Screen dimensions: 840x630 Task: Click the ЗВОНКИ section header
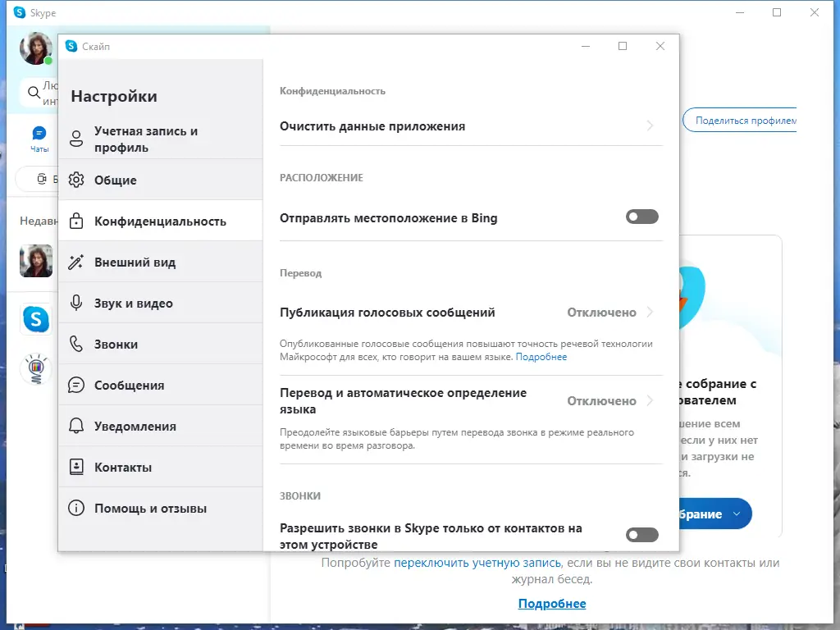pos(300,496)
